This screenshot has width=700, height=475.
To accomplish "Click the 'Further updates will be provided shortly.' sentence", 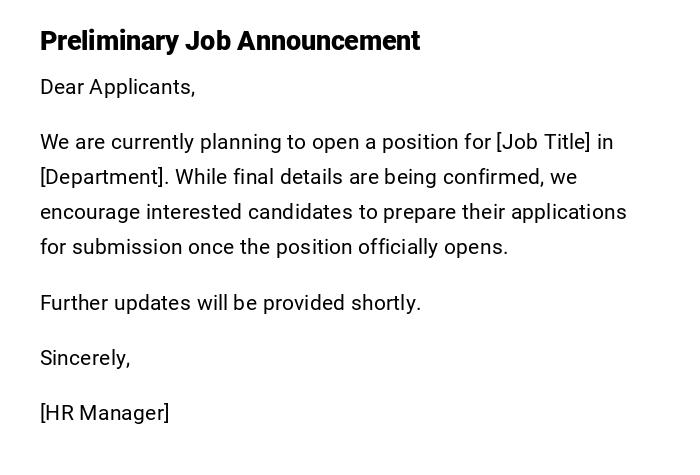I will click(230, 303).
